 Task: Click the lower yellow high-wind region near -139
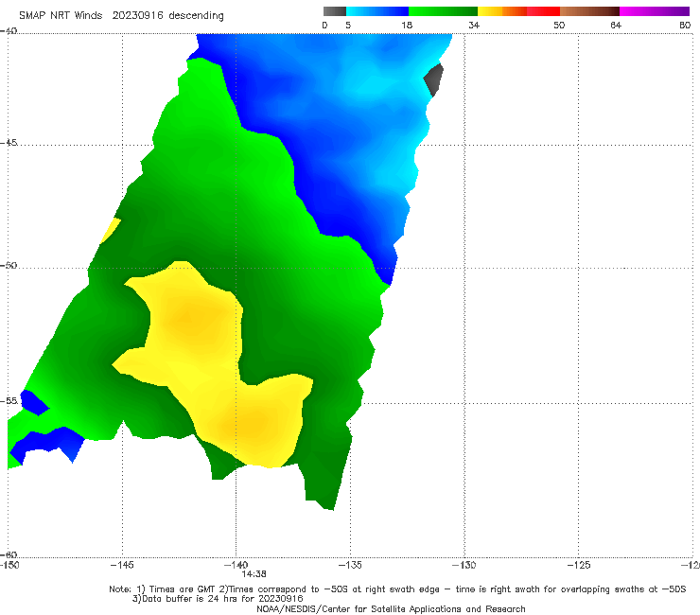253,424
